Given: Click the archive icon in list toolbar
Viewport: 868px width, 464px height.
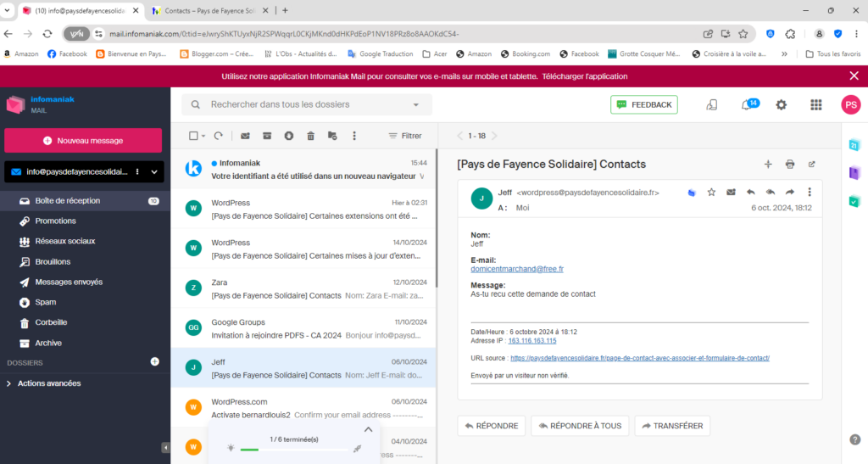Looking at the screenshot, I should (x=267, y=136).
